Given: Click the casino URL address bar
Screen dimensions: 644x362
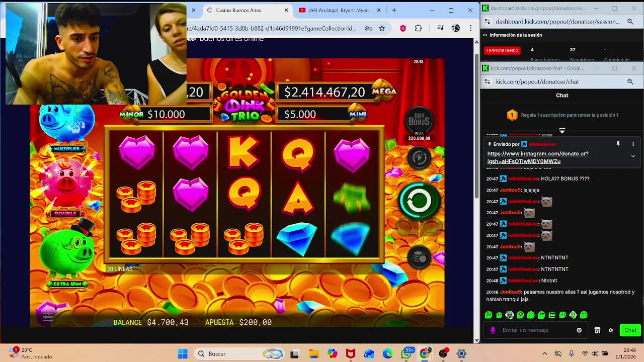Looking at the screenshot, I should pyautogui.click(x=272, y=28).
